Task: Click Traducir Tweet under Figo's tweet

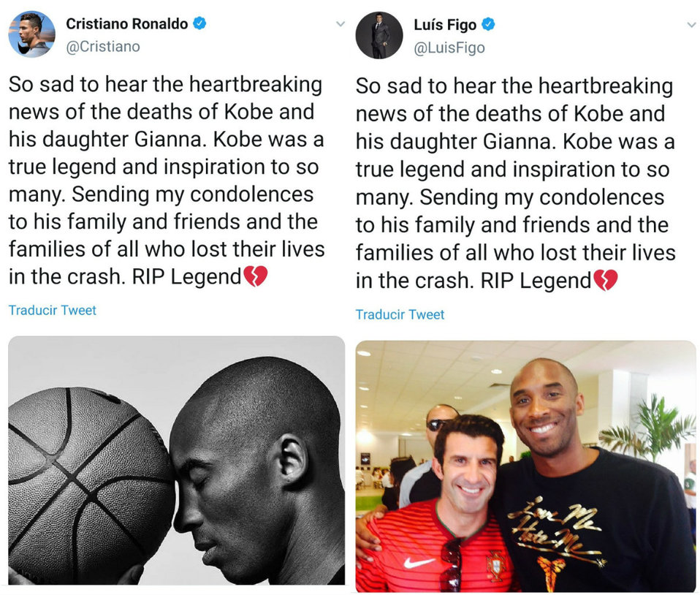Action: pyautogui.click(x=400, y=314)
